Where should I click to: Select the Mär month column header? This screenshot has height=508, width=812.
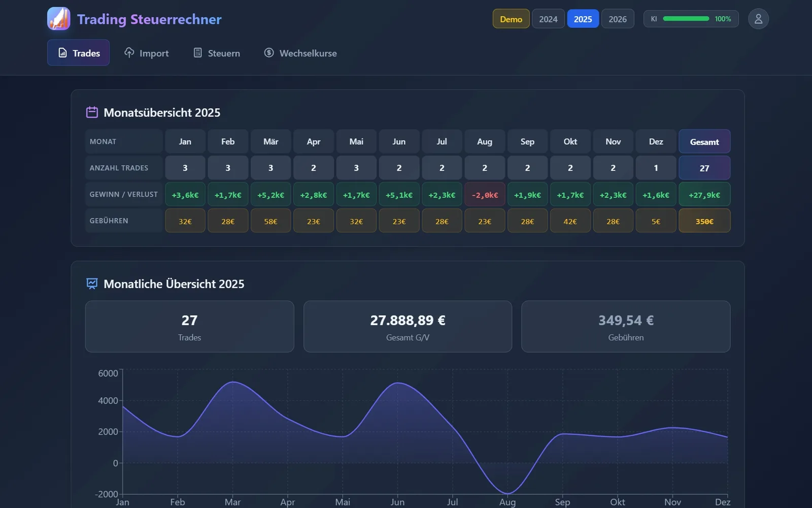pos(270,141)
